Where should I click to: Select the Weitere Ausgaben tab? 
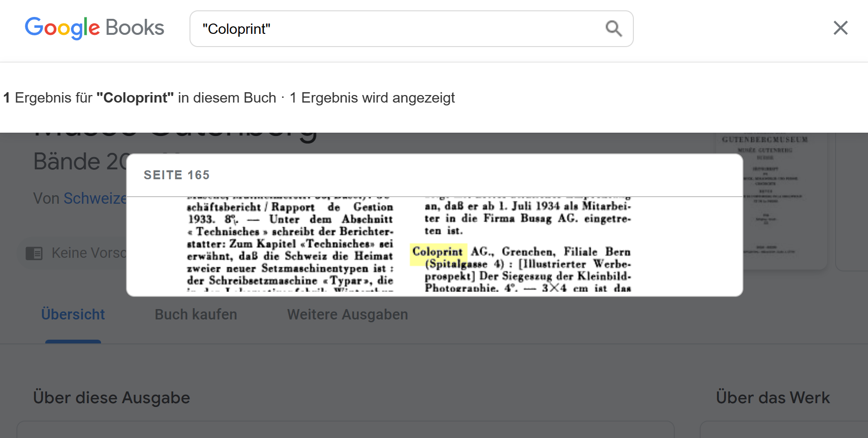click(347, 314)
